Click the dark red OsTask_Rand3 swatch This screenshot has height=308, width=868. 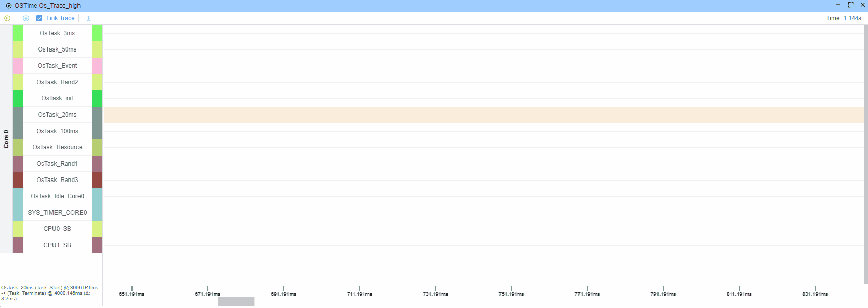pyautogui.click(x=18, y=180)
